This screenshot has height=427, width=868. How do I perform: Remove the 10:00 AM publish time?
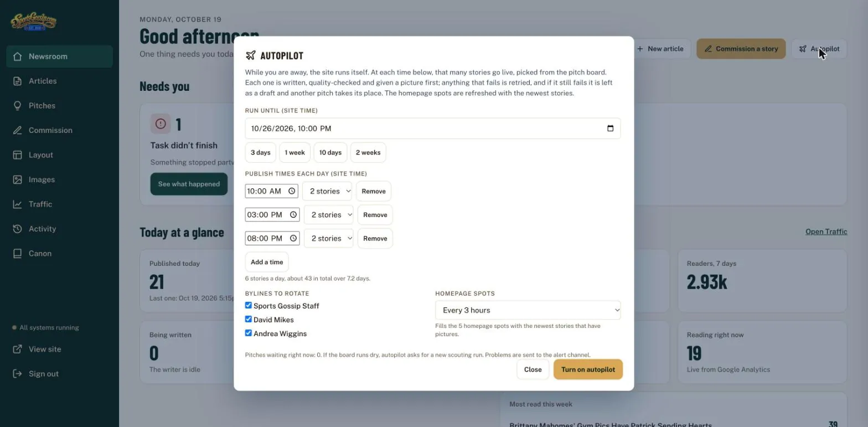[374, 191]
